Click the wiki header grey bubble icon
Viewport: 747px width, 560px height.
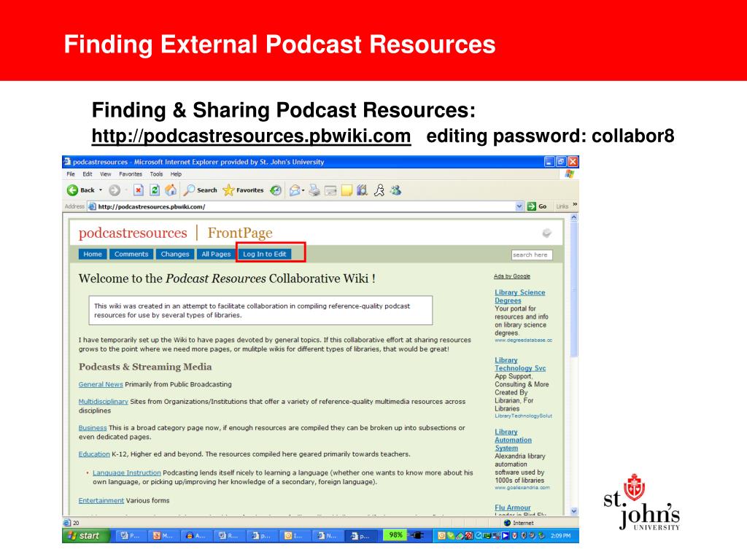(x=547, y=233)
